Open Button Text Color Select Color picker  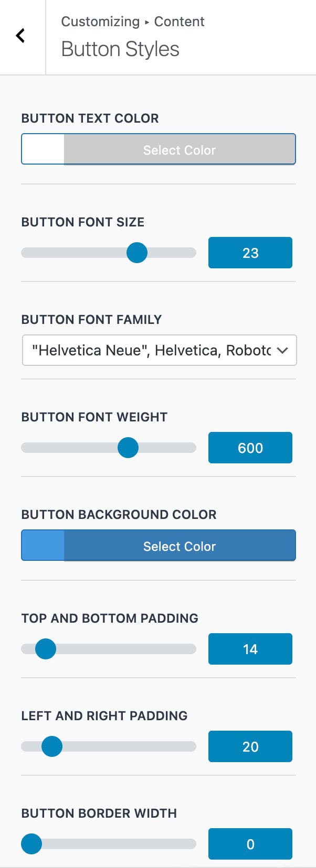180,149
